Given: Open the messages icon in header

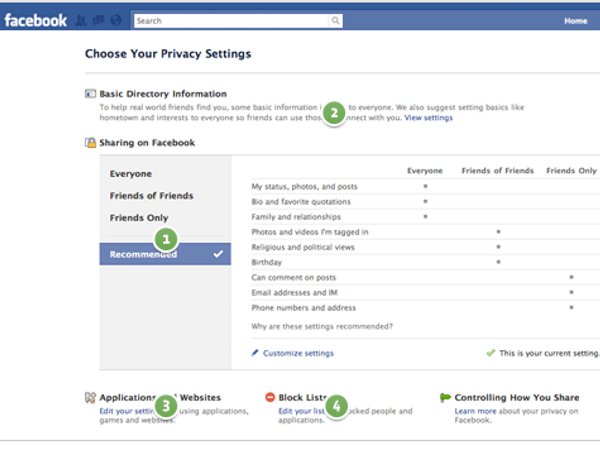Looking at the screenshot, I should point(98,20).
